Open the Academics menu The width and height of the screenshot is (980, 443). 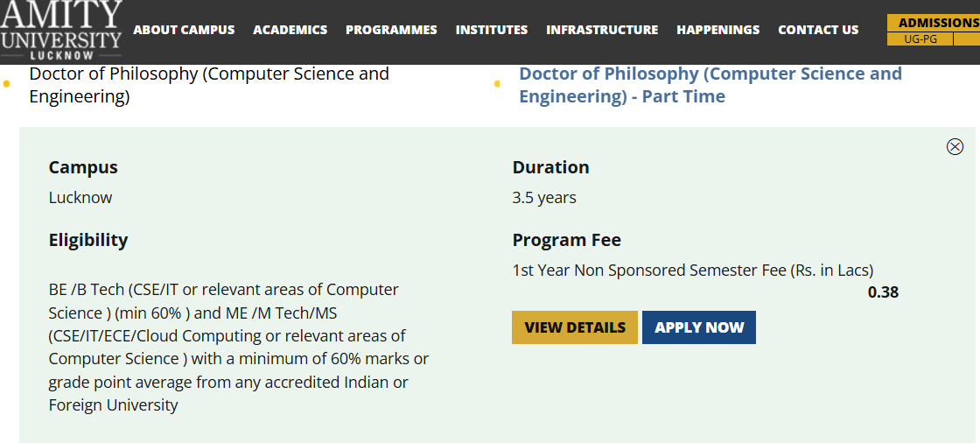click(x=290, y=30)
